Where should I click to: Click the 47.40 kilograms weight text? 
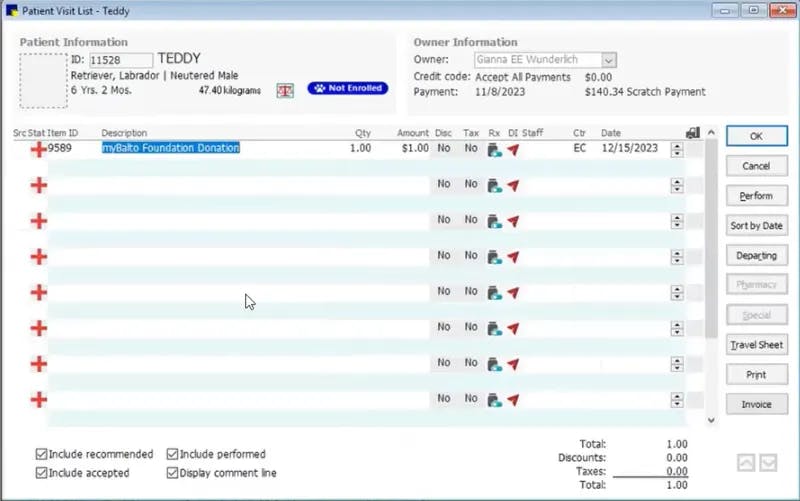(230, 90)
